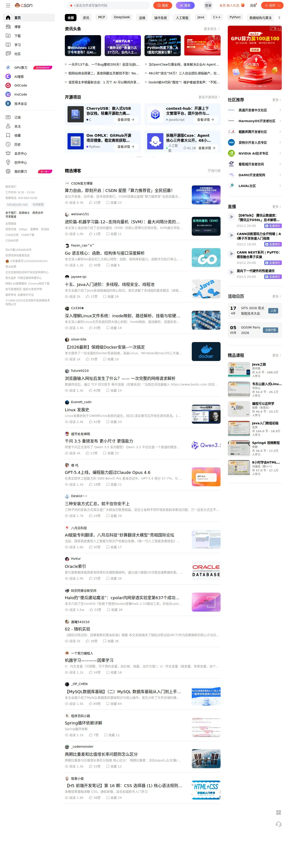
Task: Open 会员中心 in the sidebar
Action: click(x=29, y=153)
